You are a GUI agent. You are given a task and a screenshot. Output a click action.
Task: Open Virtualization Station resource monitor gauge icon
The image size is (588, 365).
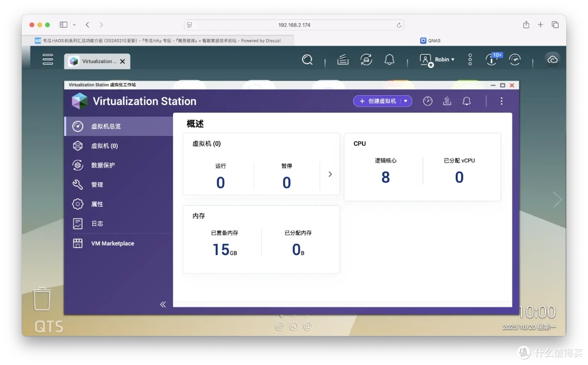tap(427, 101)
